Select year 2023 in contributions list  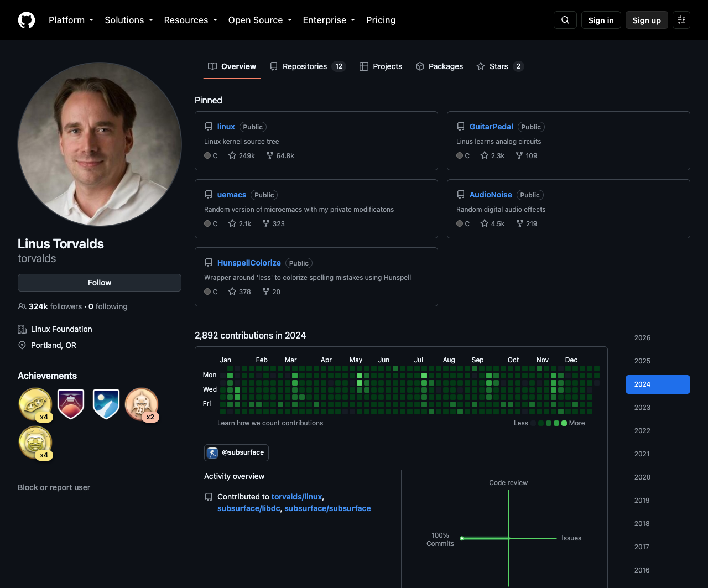point(658,408)
